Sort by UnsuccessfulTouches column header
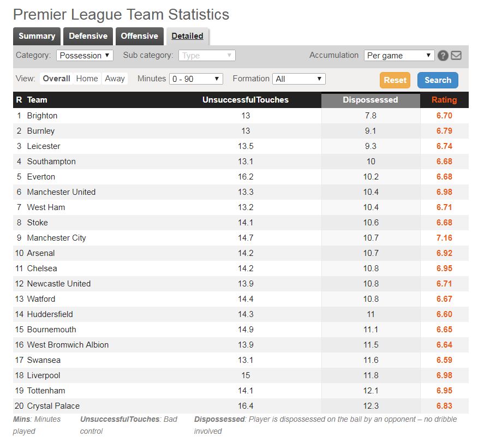The height and width of the screenshot is (448, 478). point(246,100)
